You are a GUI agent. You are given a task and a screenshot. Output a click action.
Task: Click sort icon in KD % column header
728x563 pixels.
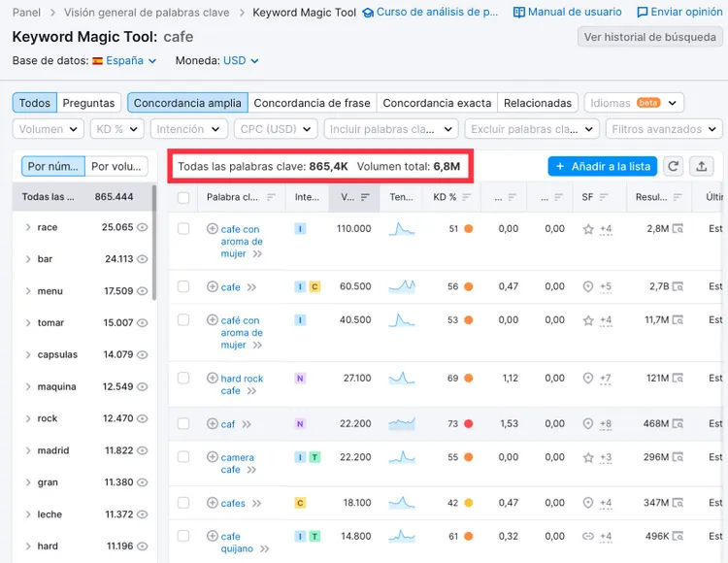click(466, 197)
